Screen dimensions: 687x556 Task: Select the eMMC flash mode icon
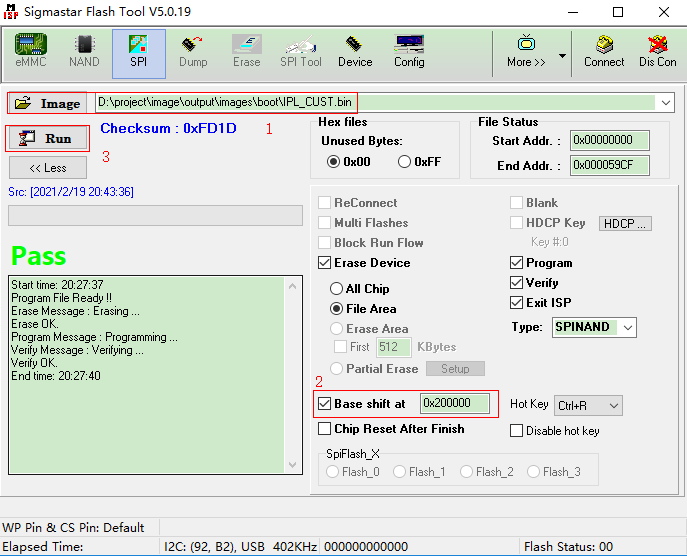[31, 52]
